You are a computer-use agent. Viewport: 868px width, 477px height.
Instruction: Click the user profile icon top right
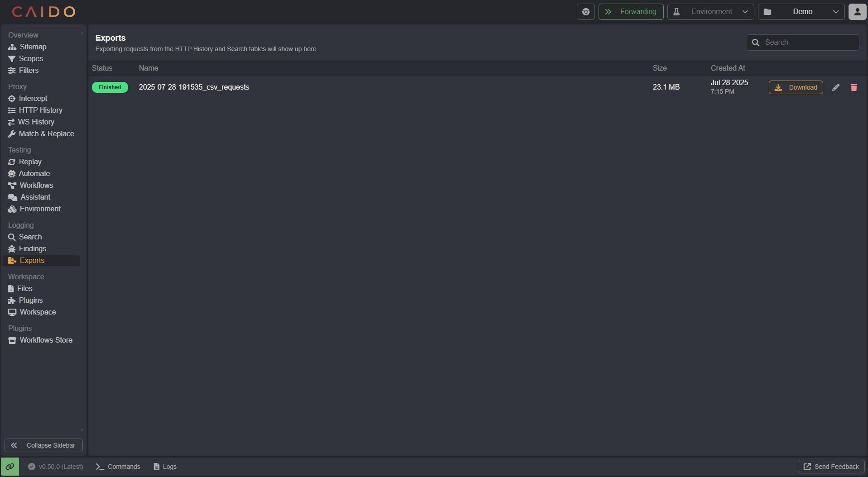857,11
